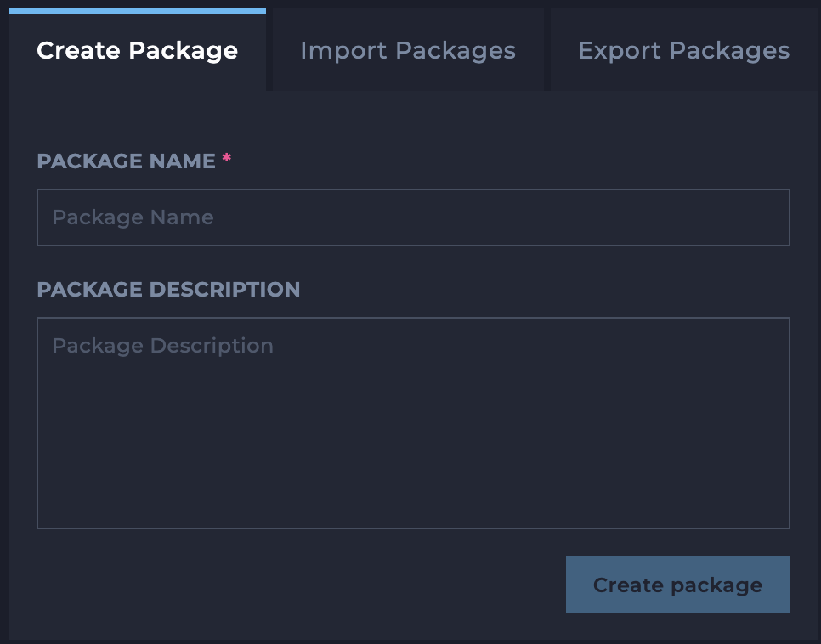Click the pink required asterisk marker
The image size is (821, 644).
(227, 159)
